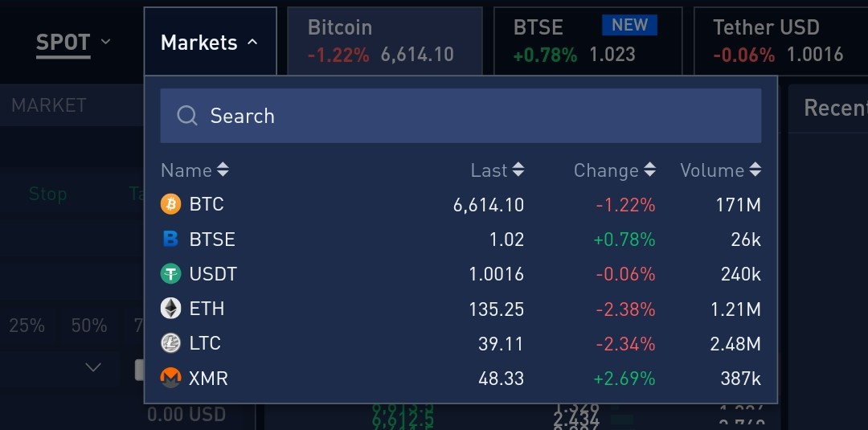
Task: Click the Monero XMR icon
Action: pyautogui.click(x=170, y=378)
